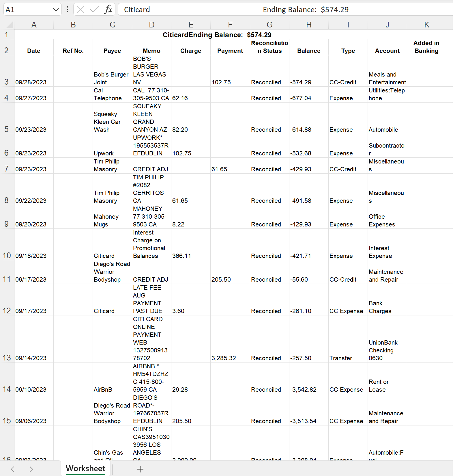Viewport: 453px width, 476px height.
Task: Select the Squeaky Kleen Car Wash cell
Action: coord(113,118)
